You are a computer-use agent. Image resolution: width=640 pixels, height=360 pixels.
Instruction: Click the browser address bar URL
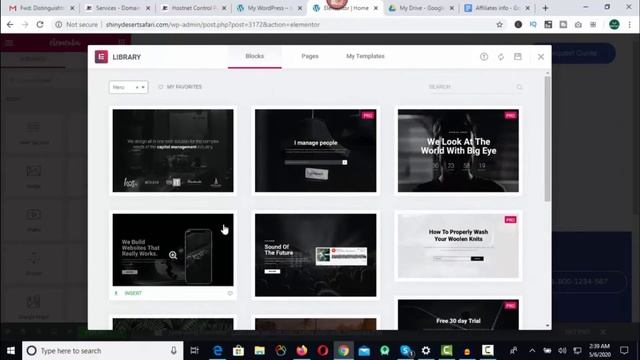[213, 24]
